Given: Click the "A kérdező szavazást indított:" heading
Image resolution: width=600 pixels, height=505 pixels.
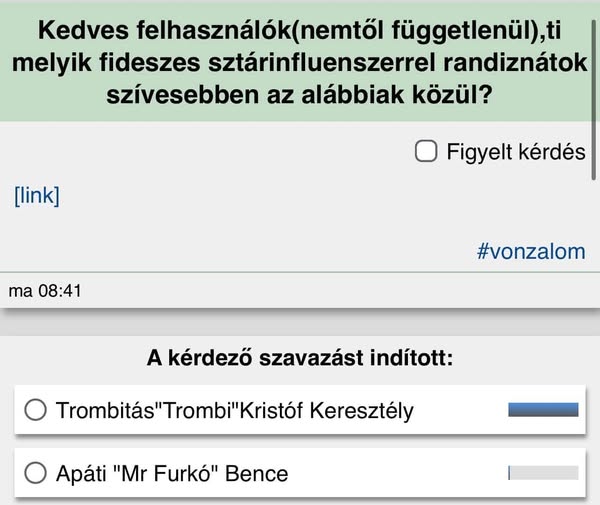Looking at the screenshot, I should 299,358.
